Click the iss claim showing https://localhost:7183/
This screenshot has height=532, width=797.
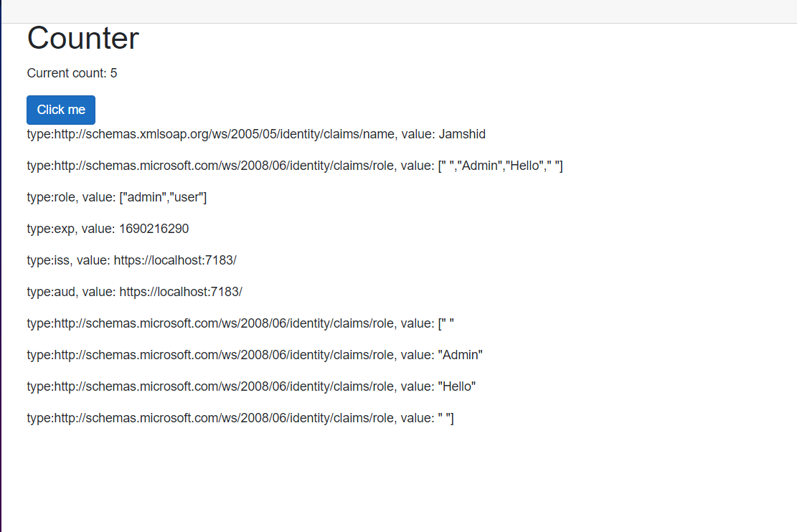point(131,260)
